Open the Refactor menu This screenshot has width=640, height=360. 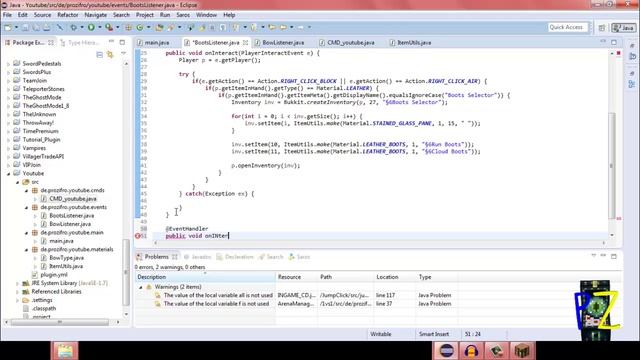(x=67, y=15)
